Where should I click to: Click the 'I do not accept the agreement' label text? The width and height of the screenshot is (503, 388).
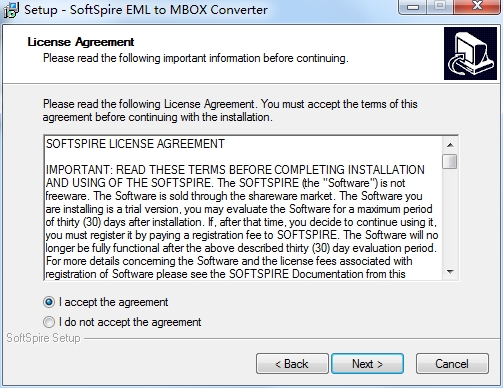[130, 322]
